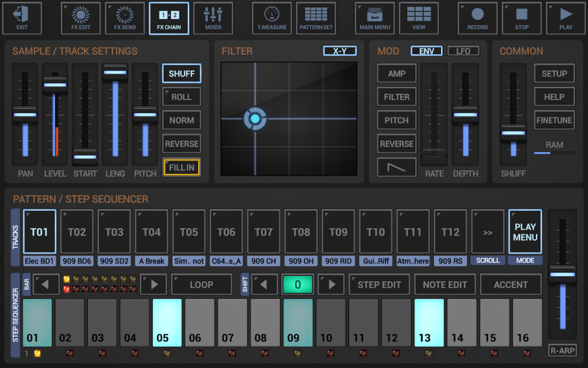Open the Mixer view

tap(213, 18)
